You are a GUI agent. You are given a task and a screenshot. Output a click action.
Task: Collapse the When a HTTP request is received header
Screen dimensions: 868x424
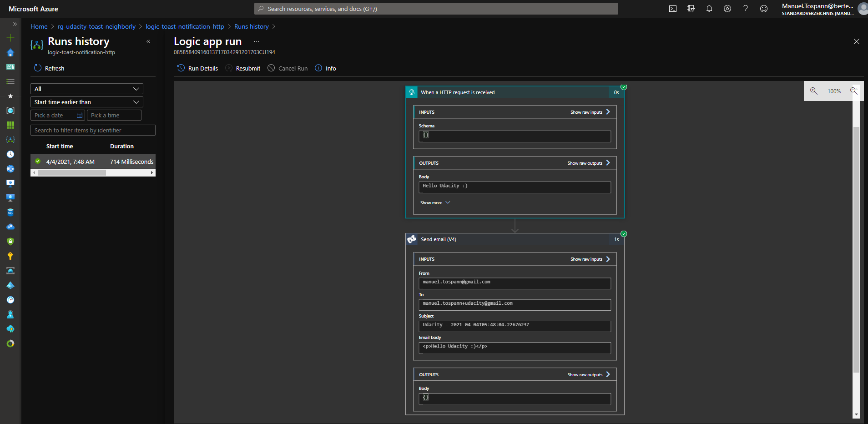(x=515, y=92)
